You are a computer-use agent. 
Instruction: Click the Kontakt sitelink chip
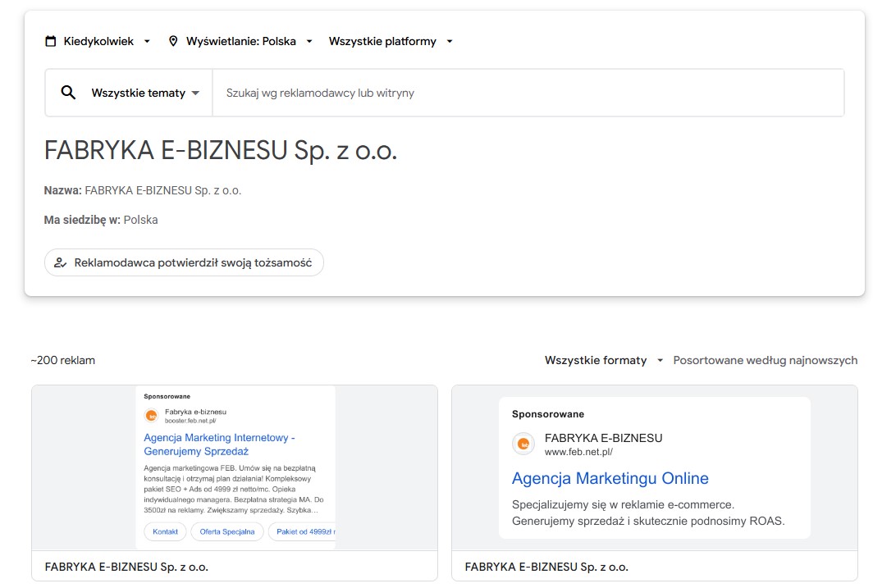(166, 531)
